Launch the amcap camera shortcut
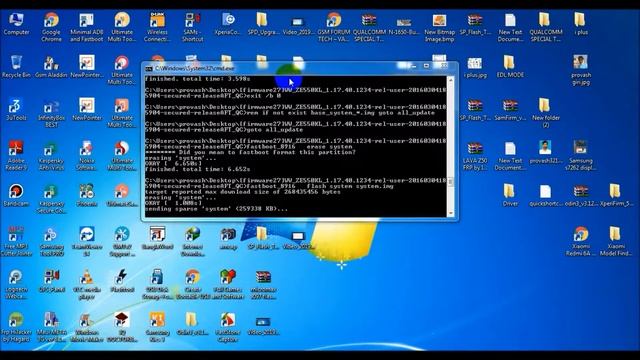The image size is (640, 360). (x=227, y=238)
